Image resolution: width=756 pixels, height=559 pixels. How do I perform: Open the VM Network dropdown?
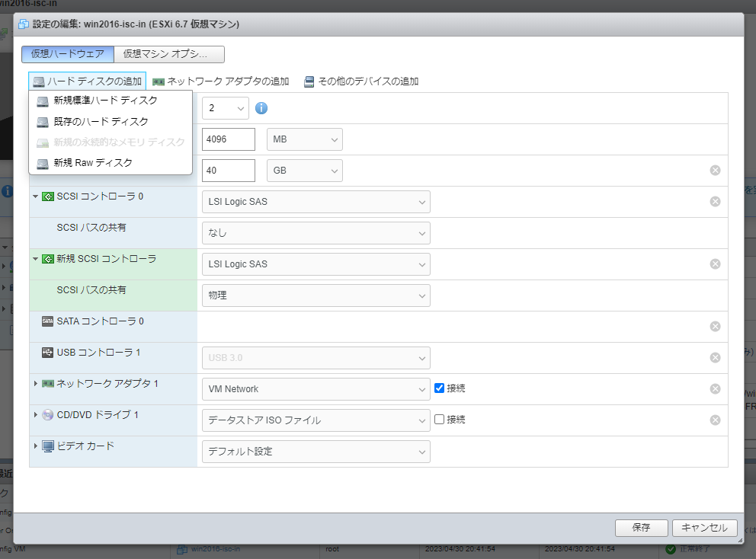(x=316, y=388)
